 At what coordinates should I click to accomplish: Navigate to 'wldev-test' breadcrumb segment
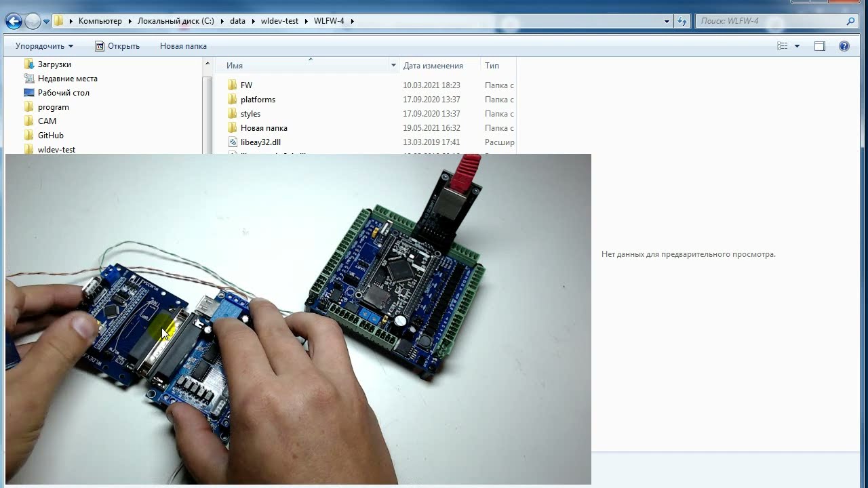279,21
